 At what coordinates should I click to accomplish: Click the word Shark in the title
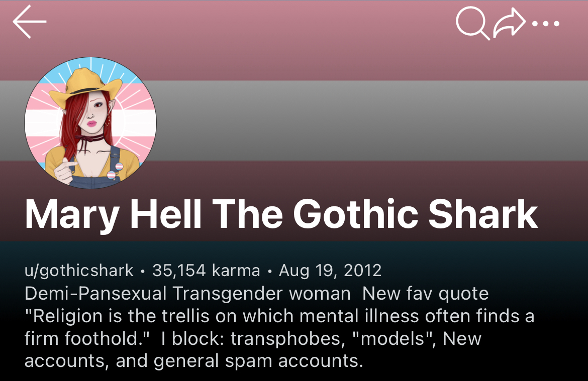tap(483, 214)
